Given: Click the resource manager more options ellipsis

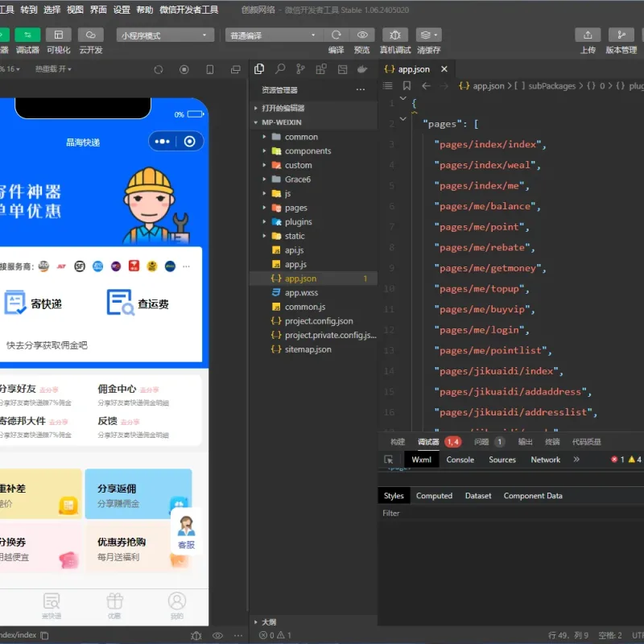Looking at the screenshot, I should (x=360, y=89).
